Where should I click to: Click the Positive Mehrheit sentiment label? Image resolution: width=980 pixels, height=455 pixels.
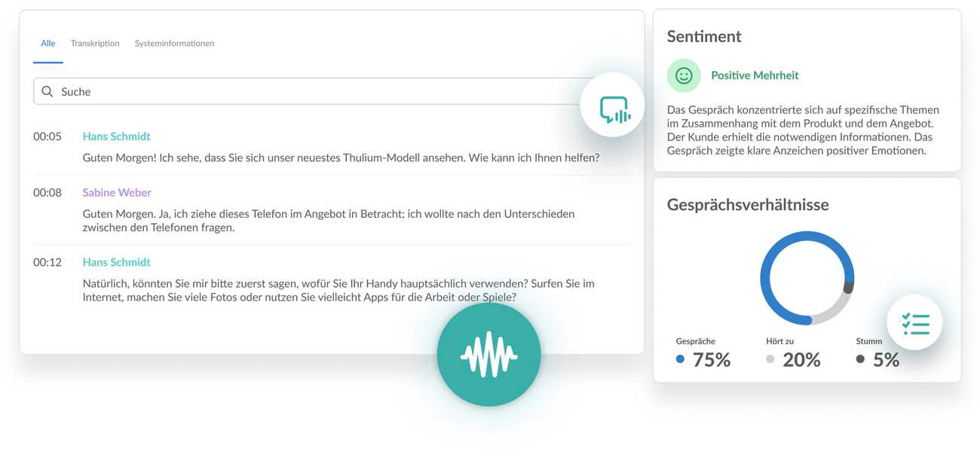[x=755, y=75]
